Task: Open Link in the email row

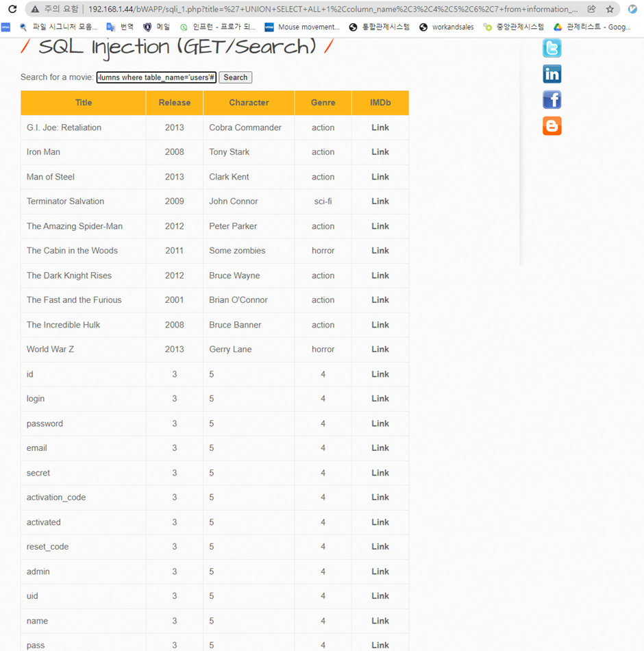Action: click(380, 448)
